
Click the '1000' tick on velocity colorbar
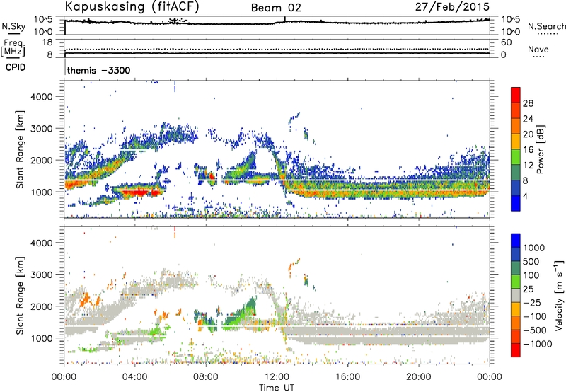pyautogui.click(x=534, y=248)
